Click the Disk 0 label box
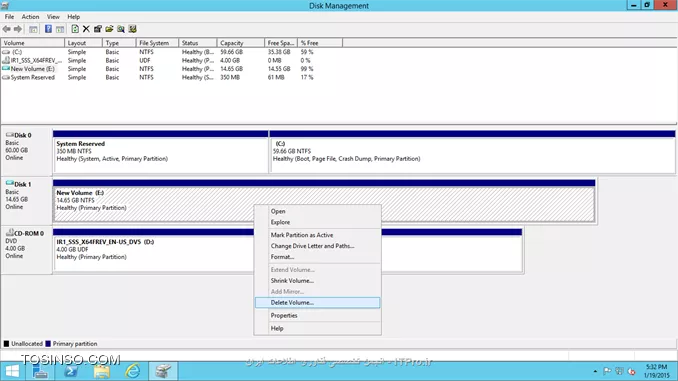Viewport: 678px width, 381px height. (x=27, y=152)
